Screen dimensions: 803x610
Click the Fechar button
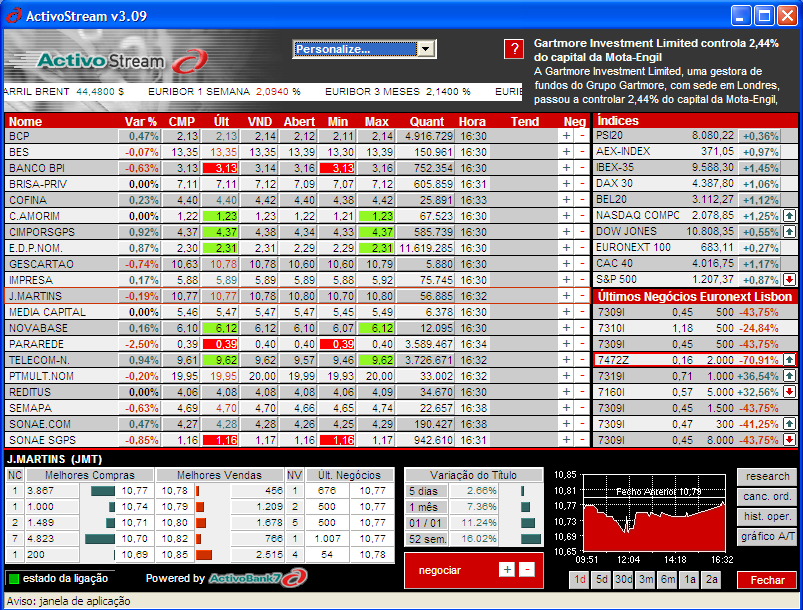767,580
